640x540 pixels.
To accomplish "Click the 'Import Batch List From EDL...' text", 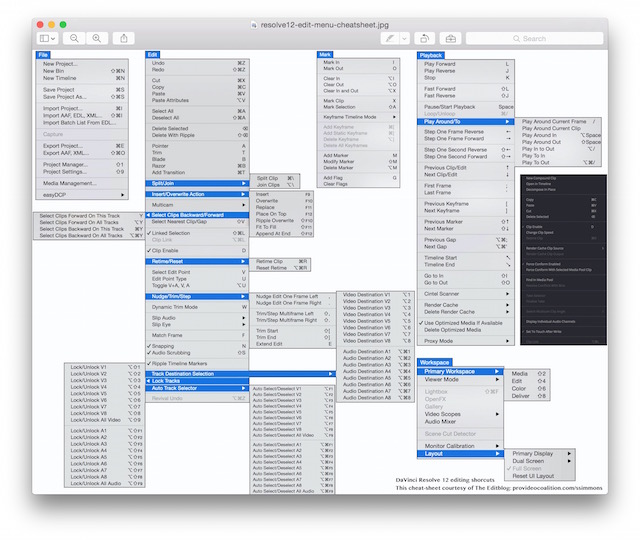I will click(80, 122).
